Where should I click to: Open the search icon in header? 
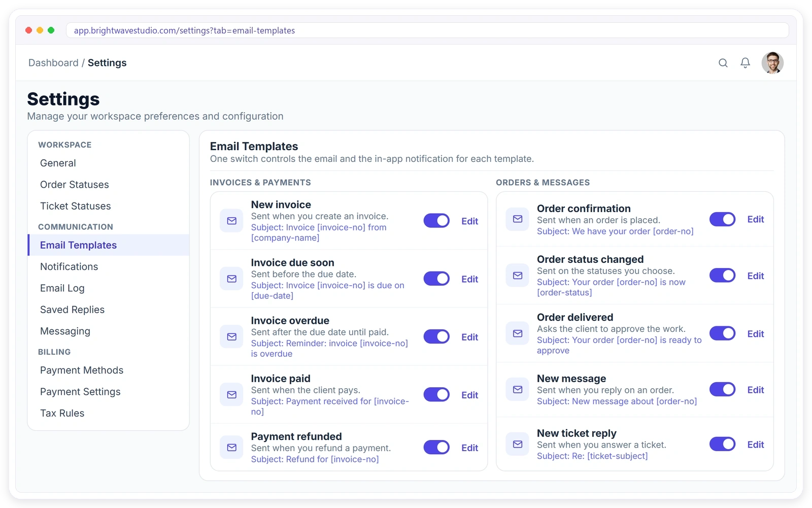click(723, 63)
